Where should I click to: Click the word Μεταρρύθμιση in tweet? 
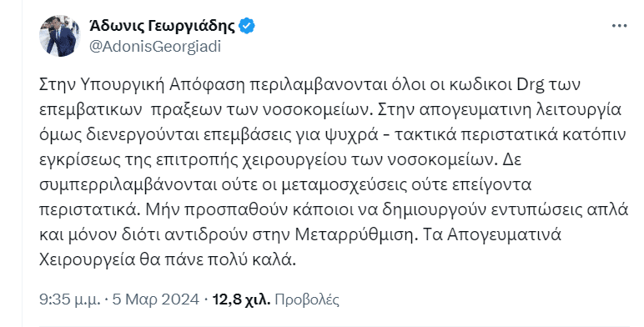pyautogui.click(x=354, y=234)
